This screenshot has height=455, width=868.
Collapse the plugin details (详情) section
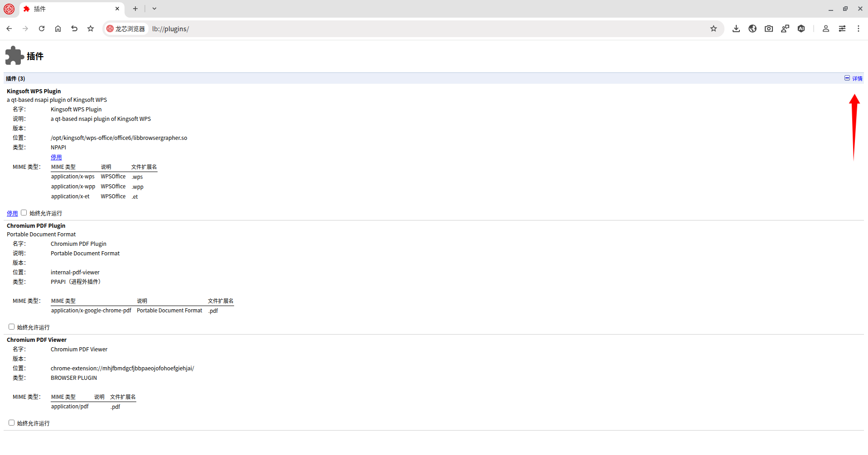tap(853, 78)
